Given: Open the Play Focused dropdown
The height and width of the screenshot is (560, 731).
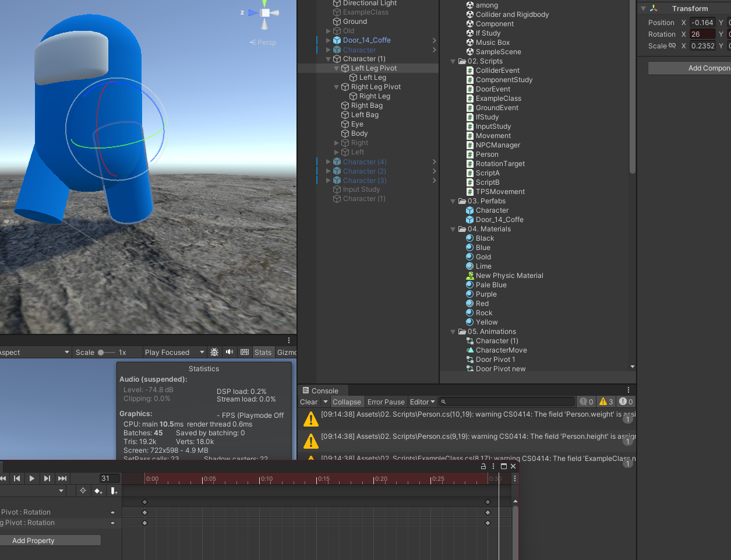Looking at the screenshot, I should 174,352.
